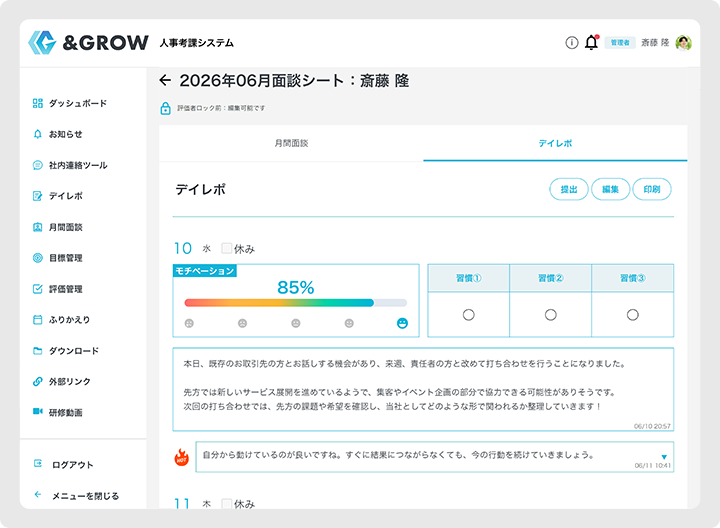Tick the 休み checkbox for day 11
The width and height of the screenshot is (720, 528).
(226, 504)
